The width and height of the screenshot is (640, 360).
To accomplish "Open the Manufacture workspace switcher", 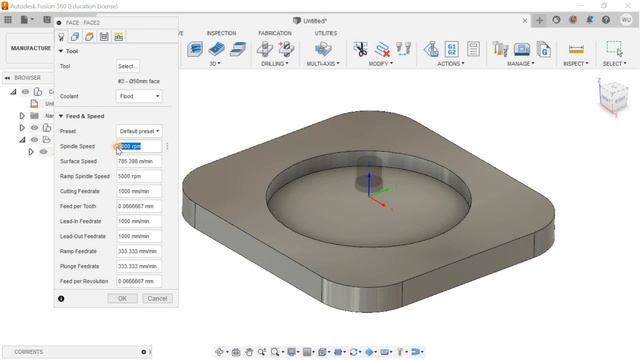I will (x=31, y=48).
